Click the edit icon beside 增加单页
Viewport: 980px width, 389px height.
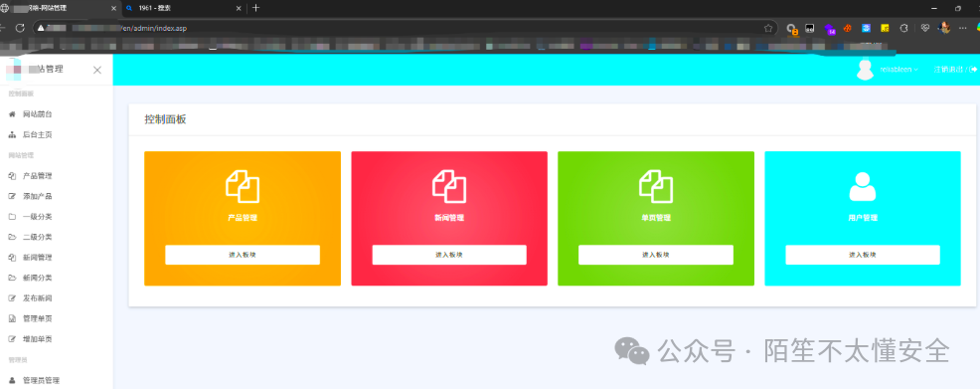12,339
